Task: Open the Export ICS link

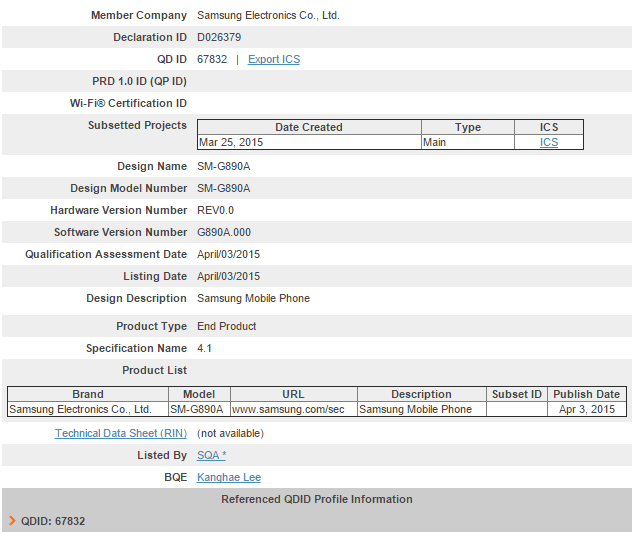Action: coord(274,59)
